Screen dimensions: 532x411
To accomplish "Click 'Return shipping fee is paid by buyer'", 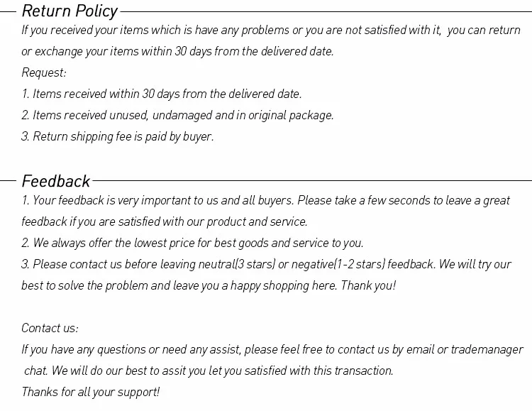I will pos(118,136).
